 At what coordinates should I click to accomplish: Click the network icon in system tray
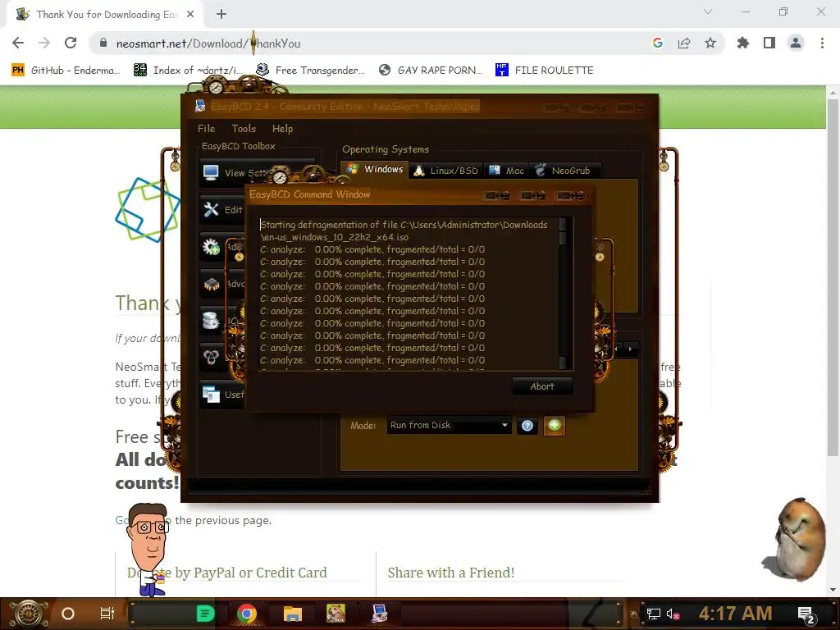(654, 614)
